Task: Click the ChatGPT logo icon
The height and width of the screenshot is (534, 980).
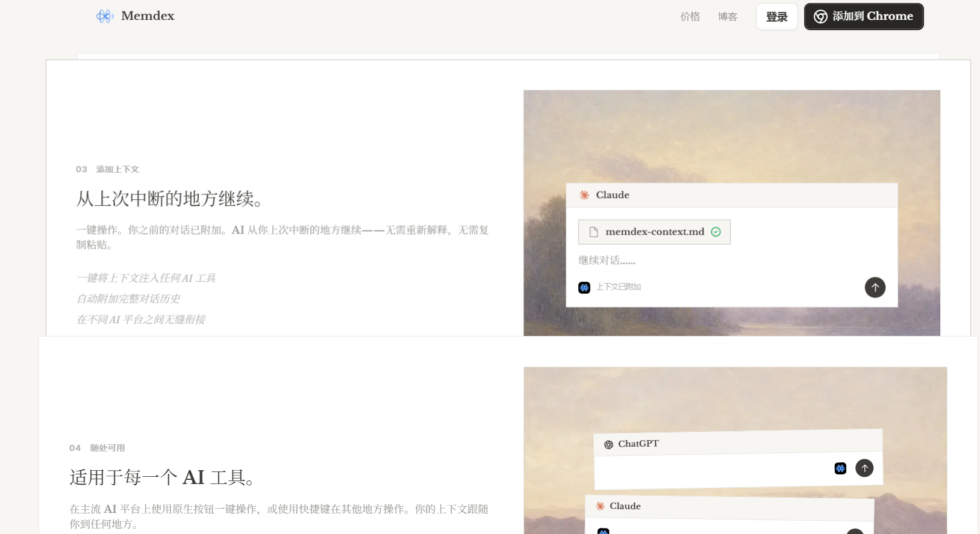Action: coord(608,444)
